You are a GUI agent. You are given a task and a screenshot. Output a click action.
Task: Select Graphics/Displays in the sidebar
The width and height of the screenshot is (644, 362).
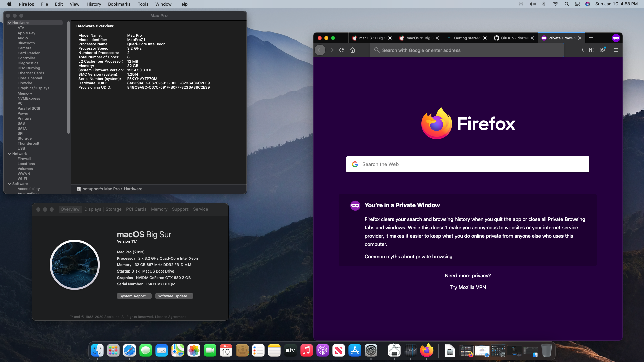[x=34, y=88]
